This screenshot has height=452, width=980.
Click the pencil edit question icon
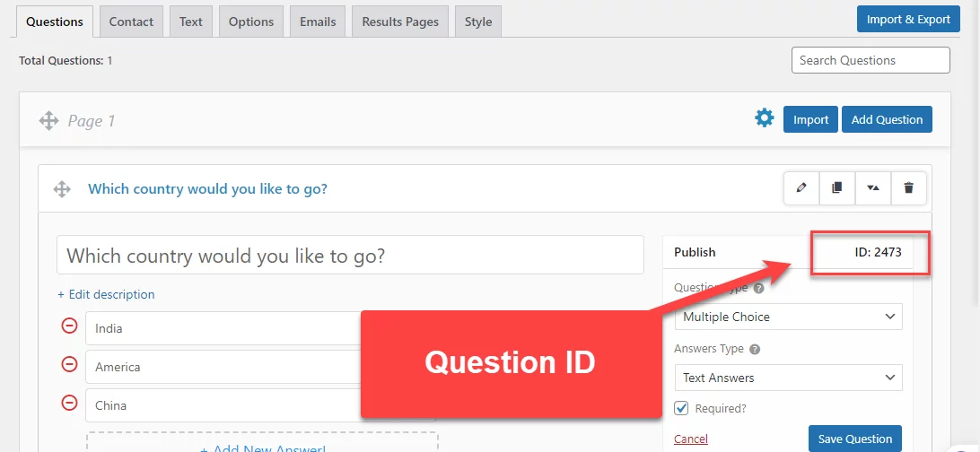pyautogui.click(x=802, y=188)
